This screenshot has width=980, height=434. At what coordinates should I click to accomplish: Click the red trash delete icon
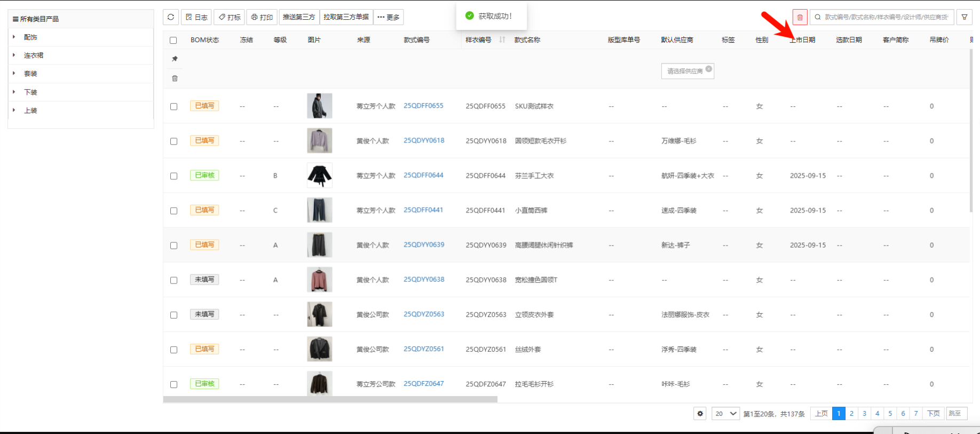pos(800,17)
